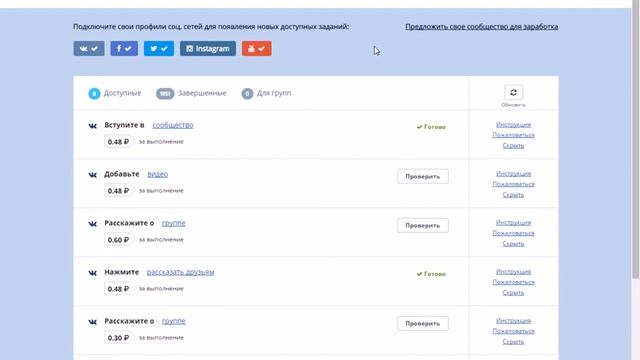Click the 0.48 ₽ price of the Добавьте видео task

[118, 191]
